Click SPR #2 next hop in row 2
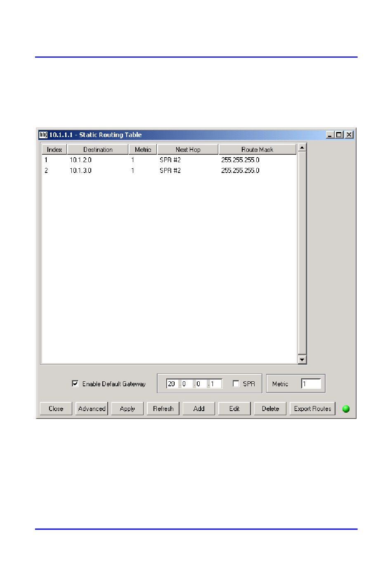This screenshot has width=392, height=586. coord(170,170)
